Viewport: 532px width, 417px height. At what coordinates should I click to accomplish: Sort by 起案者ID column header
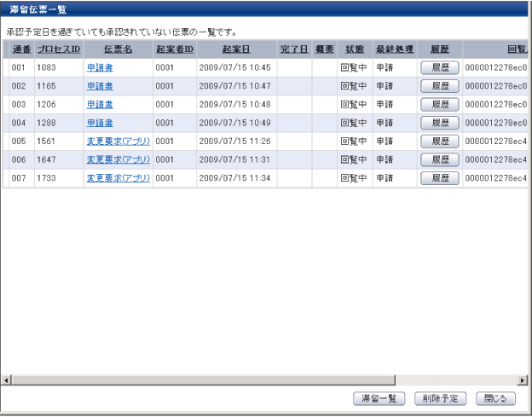(x=174, y=49)
